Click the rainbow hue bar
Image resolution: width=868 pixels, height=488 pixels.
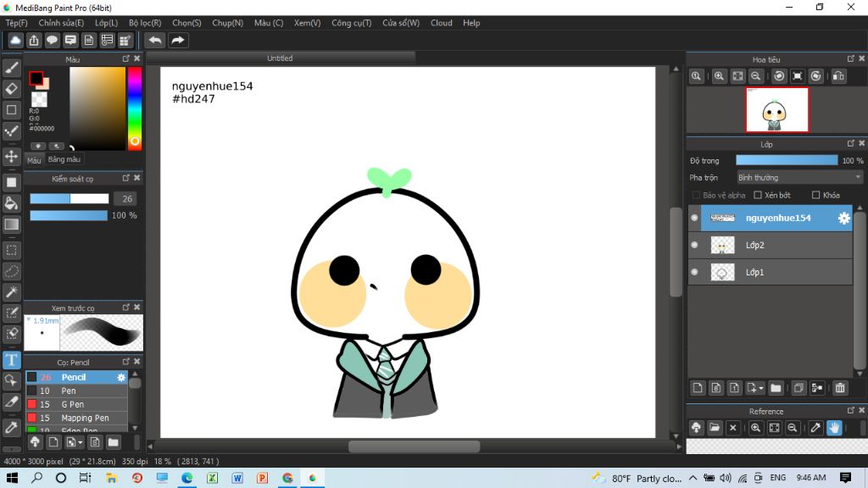135,108
